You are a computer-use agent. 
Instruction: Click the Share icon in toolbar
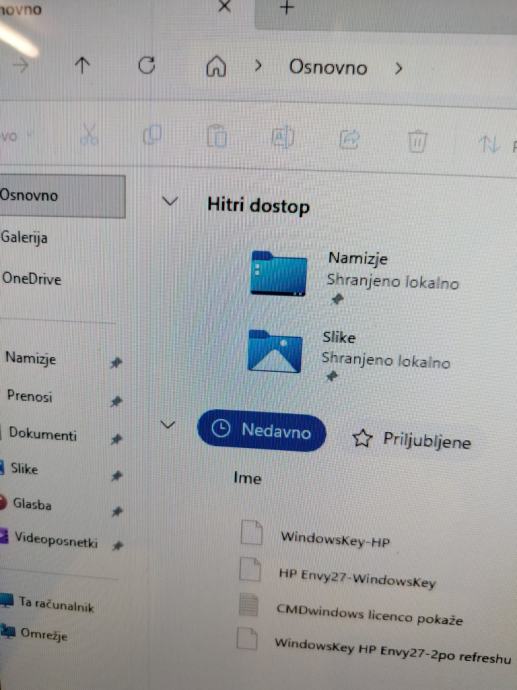coord(349,139)
